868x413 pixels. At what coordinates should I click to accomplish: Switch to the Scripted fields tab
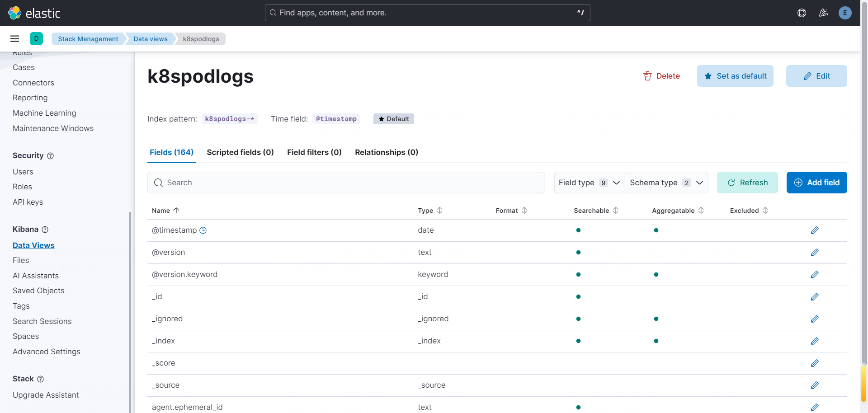[x=240, y=152]
